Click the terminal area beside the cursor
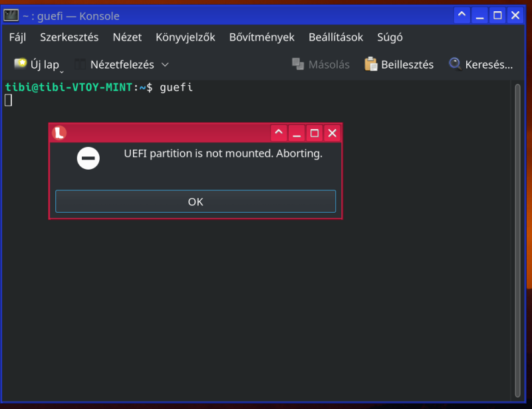 tap(102, 100)
